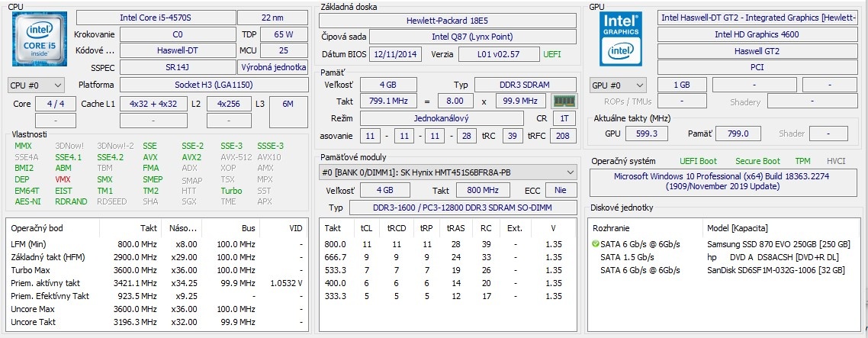
Task: Click the Intel HD Graphics 4600 field
Action: click(757, 34)
